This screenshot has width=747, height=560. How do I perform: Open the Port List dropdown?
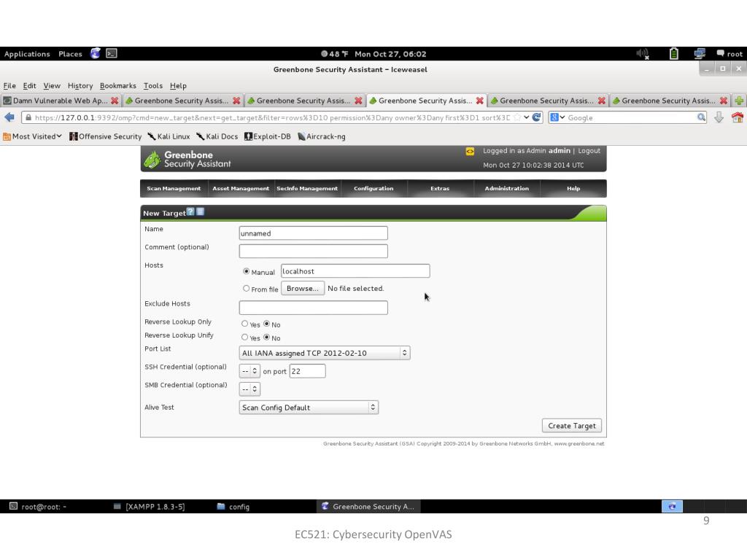tap(325, 353)
